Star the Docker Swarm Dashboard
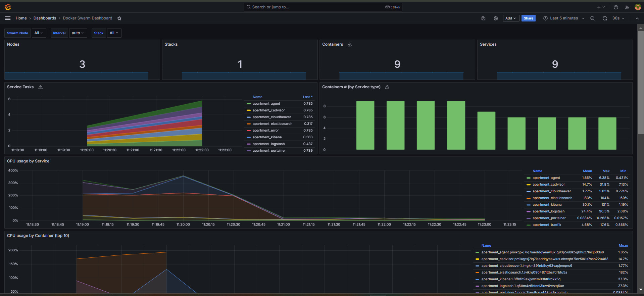The image size is (644, 296). [x=119, y=18]
